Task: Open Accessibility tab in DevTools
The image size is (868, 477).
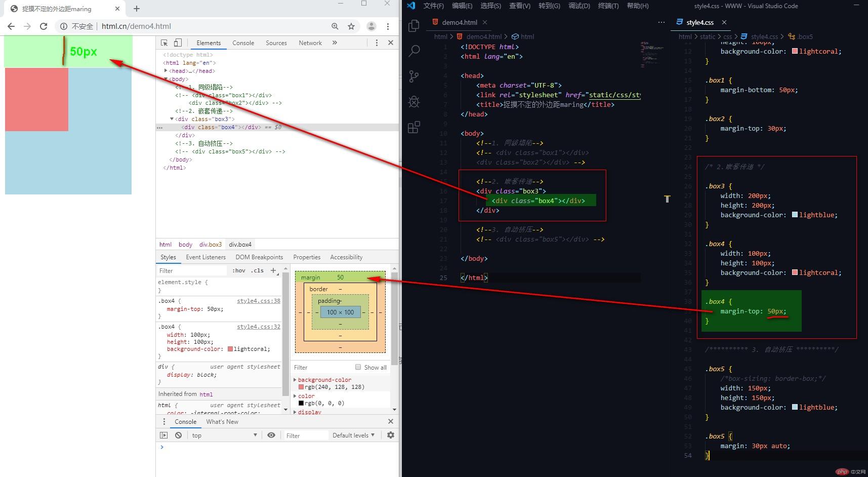Action: pos(346,257)
